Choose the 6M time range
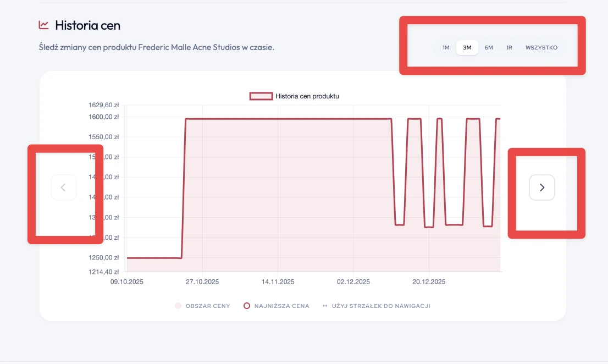608x364 pixels. pyautogui.click(x=489, y=48)
